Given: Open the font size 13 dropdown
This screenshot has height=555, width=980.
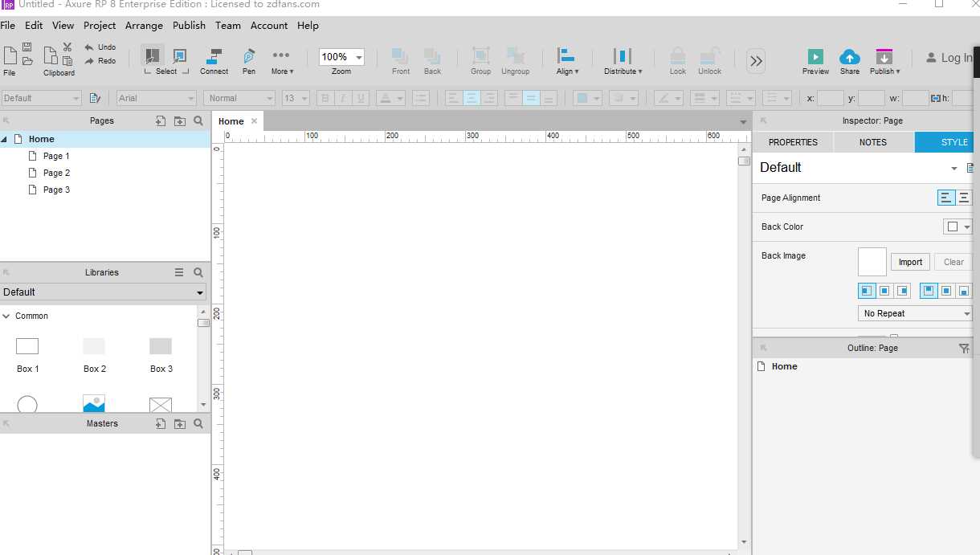Looking at the screenshot, I should click(x=296, y=98).
